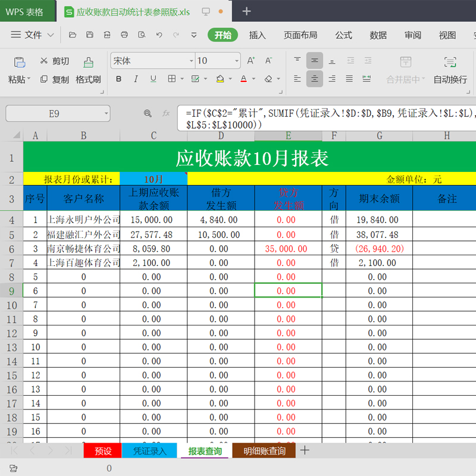Open the 凭证录入 sheet tab
Screen dimensions: 476x476
[149, 451]
